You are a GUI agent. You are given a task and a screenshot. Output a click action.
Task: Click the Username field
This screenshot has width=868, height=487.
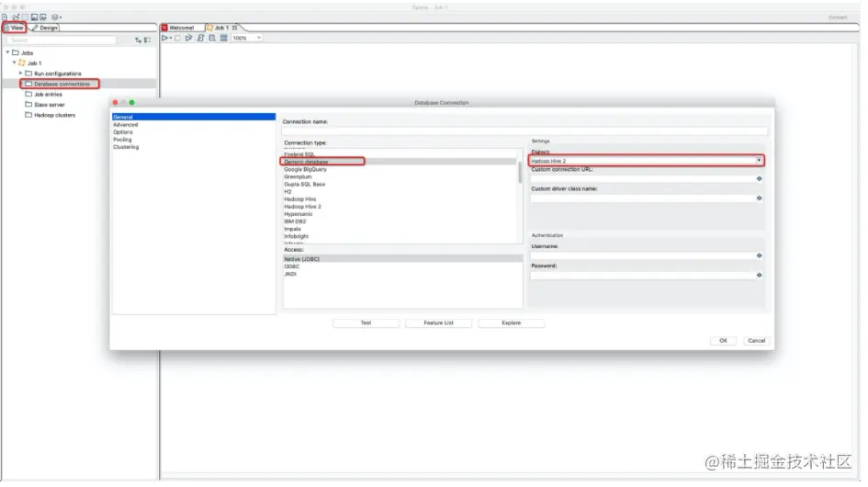(x=643, y=255)
